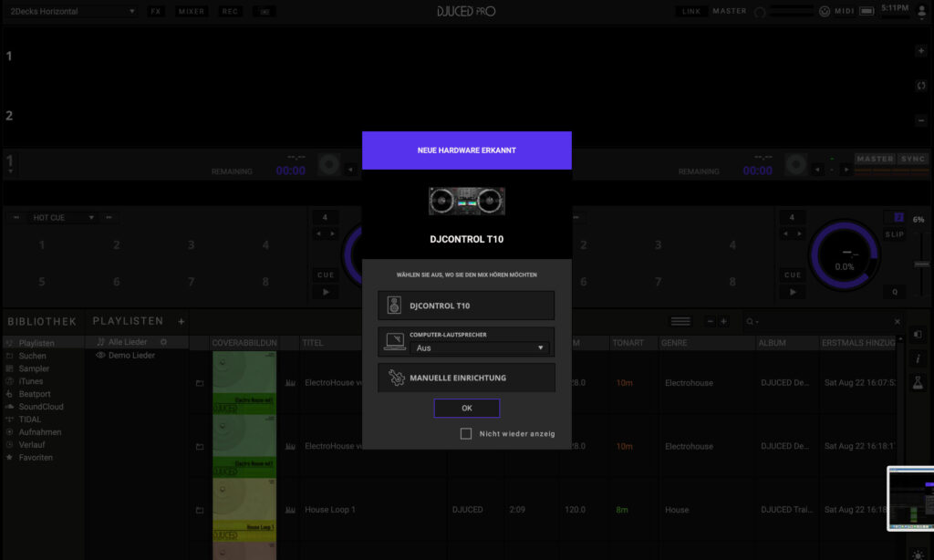Viewport: 934px width, 560px height.
Task: Add a new playlist with plus icon
Action: (182, 322)
